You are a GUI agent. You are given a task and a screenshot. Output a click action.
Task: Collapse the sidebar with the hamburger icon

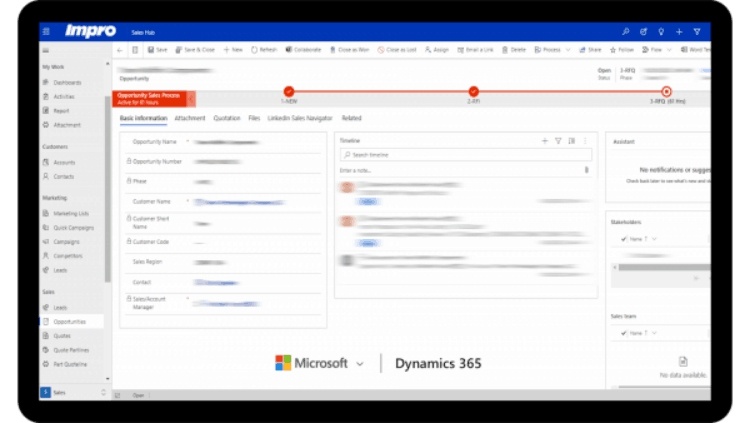[x=46, y=50]
